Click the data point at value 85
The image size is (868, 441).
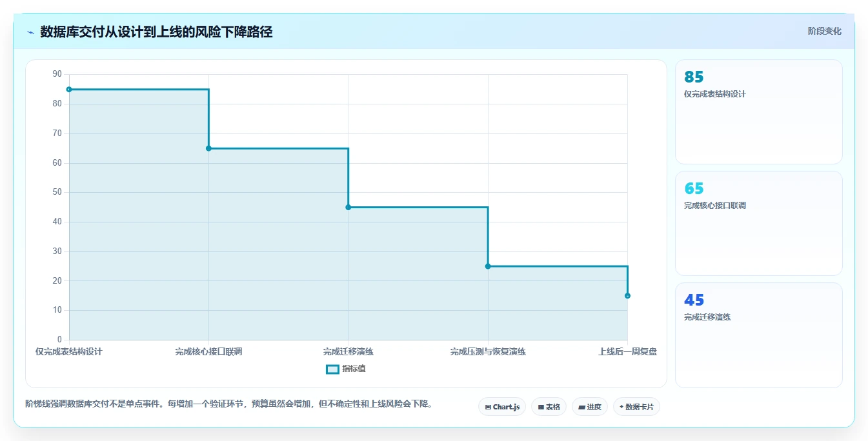pos(69,90)
